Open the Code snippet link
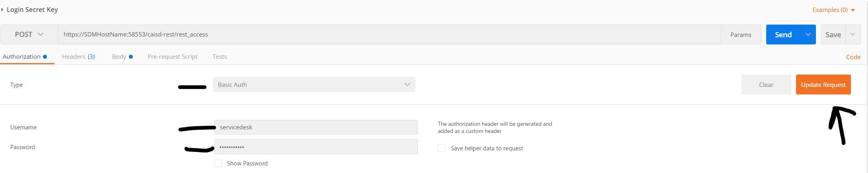868x173 pixels. click(x=853, y=57)
